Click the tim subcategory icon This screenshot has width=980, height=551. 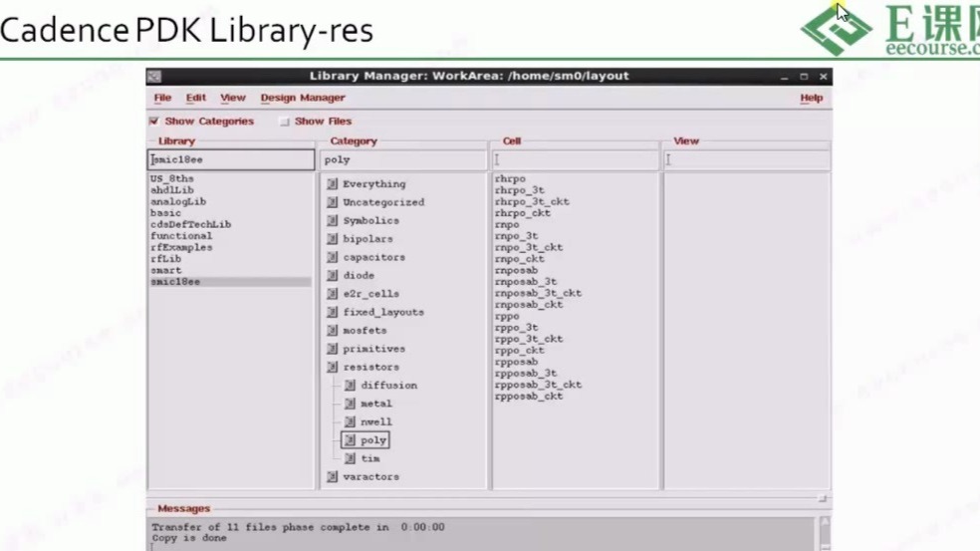[x=350, y=458]
